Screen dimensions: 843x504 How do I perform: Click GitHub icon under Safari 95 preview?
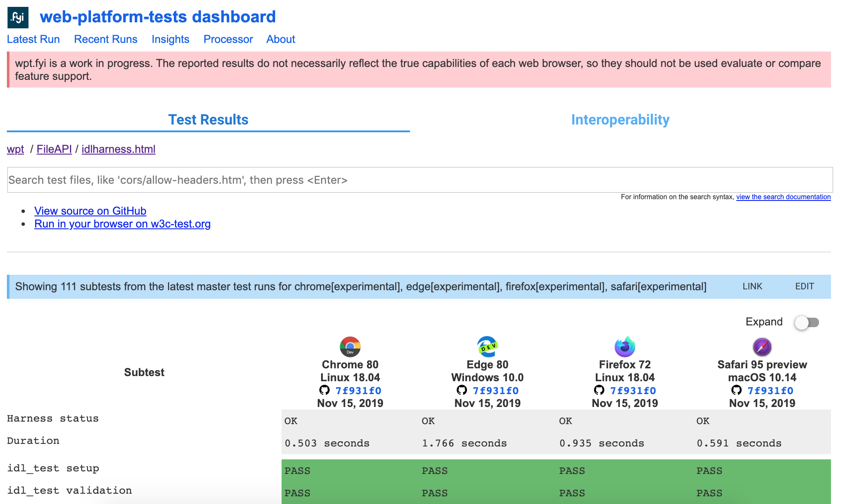click(x=737, y=390)
